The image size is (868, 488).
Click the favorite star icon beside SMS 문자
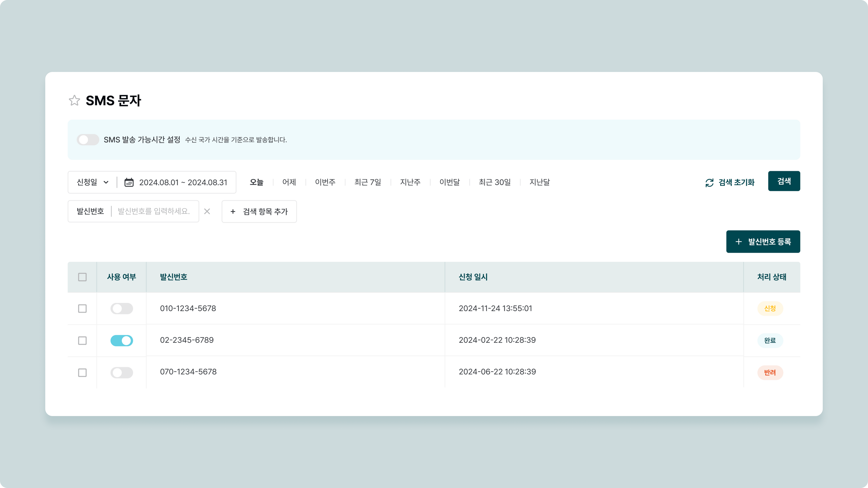tap(74, 100)
